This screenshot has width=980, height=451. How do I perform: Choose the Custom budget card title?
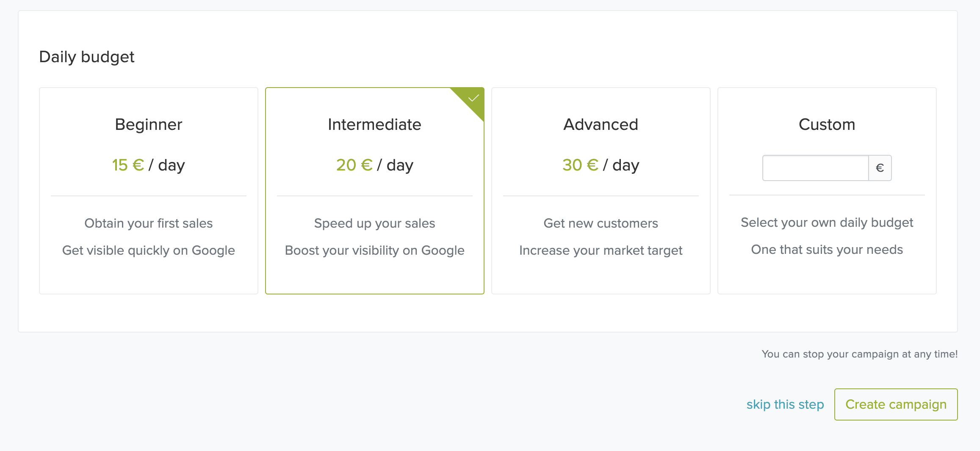point(827,124)
